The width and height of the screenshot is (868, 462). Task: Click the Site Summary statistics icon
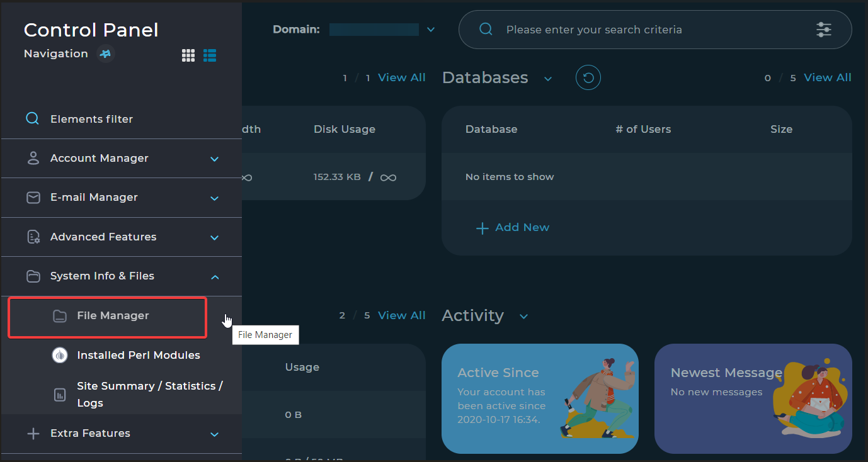59,395
